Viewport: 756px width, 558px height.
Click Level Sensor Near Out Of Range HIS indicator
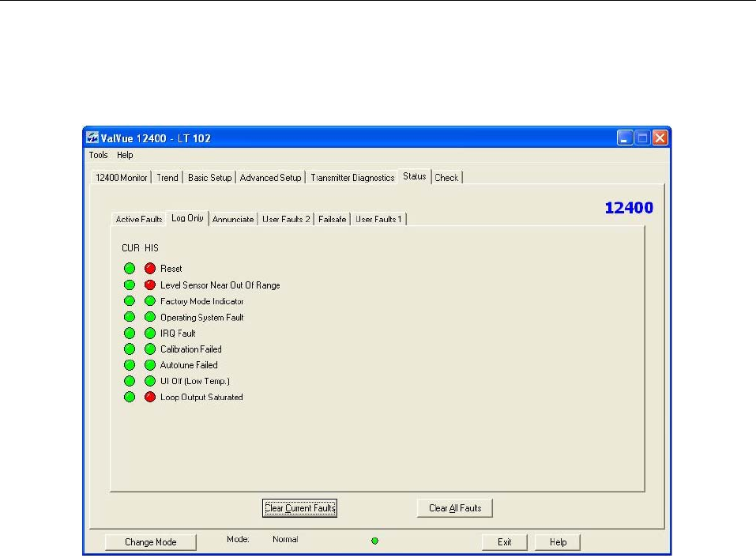[150, 285]
